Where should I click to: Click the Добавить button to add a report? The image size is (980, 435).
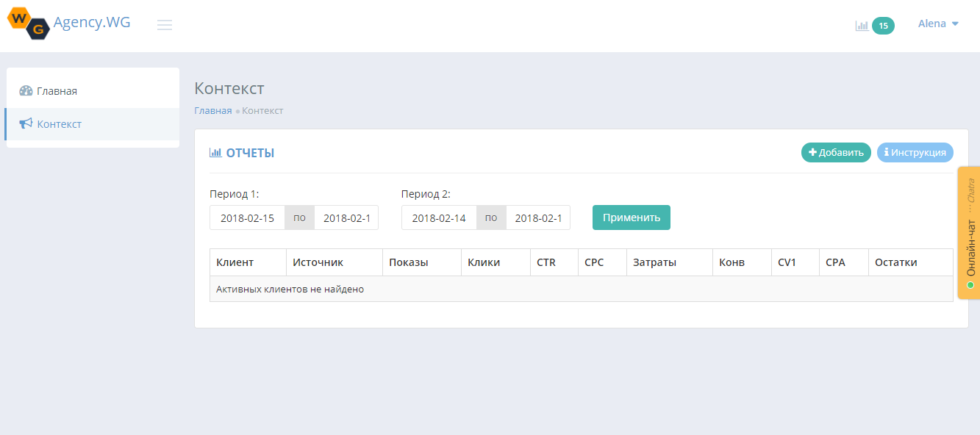click(x=836, y=152)
